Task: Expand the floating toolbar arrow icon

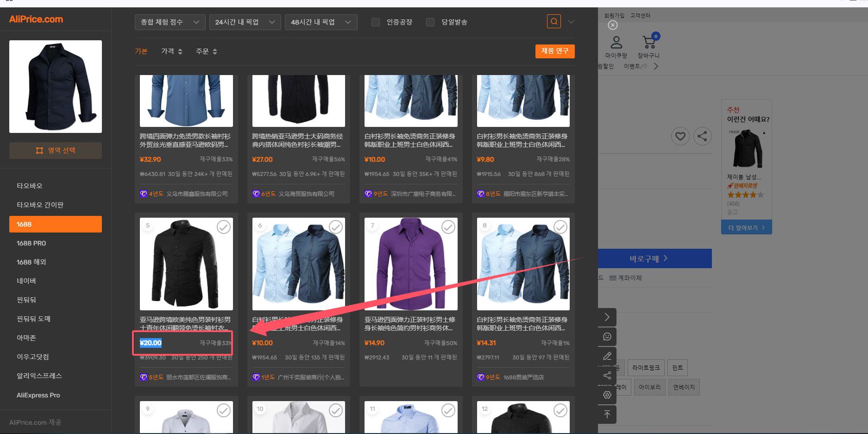Action: tap(607, 317)
